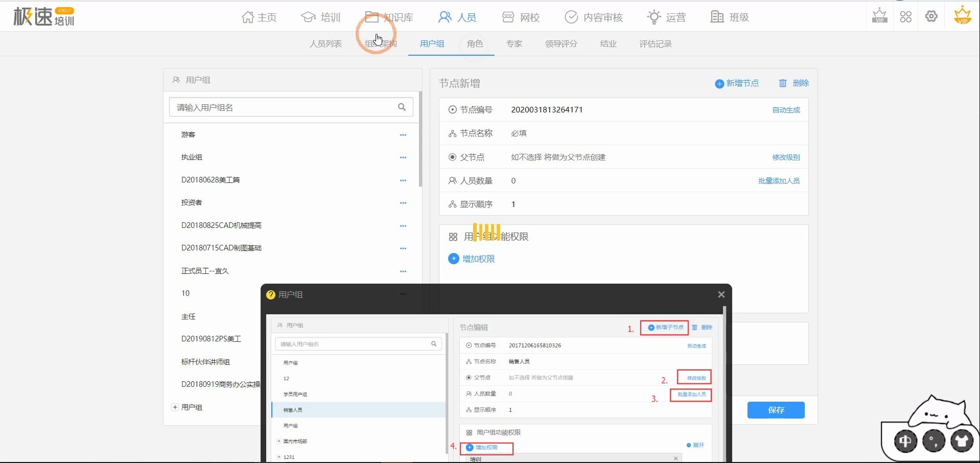
Task: Expand the 国内市场部 tree node
Action: pyautogui.click(x=278, y=441)
